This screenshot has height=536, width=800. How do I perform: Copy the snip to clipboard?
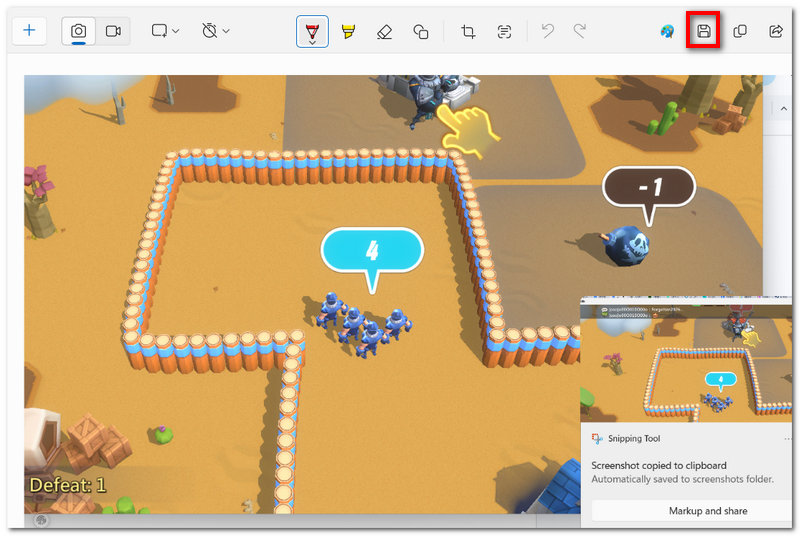[740, 31]
